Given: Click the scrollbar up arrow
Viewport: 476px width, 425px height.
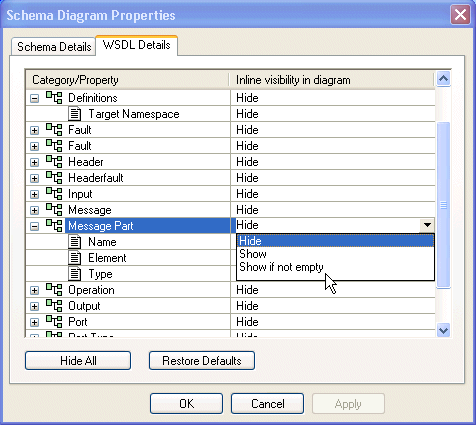Looking at the screenshot, I should click(443, 79).
